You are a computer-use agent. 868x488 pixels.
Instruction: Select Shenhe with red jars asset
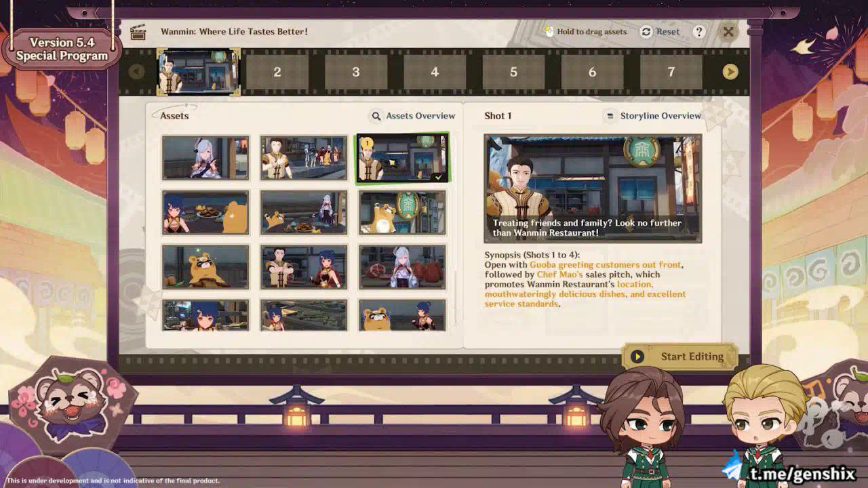pos(402,267)
